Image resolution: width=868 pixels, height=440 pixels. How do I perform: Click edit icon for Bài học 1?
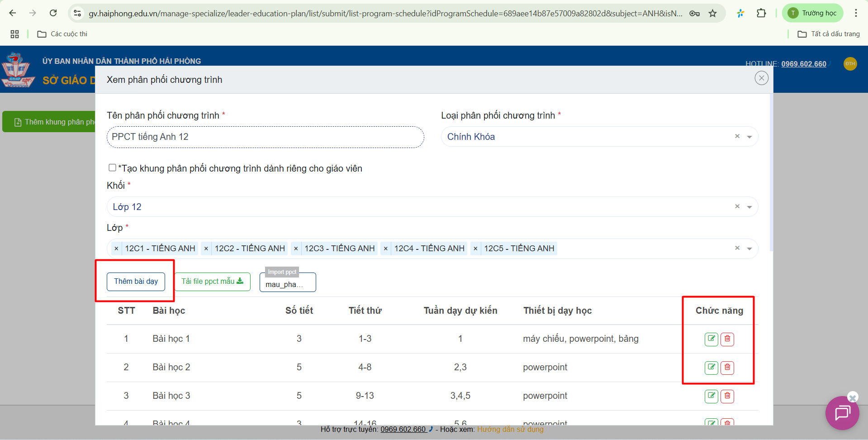point(711,339)
